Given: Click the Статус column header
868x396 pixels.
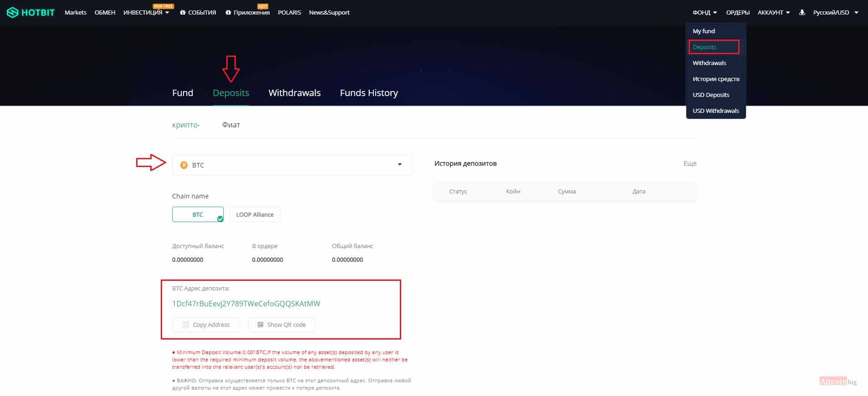Looking at the screenshot, I should [x=458, y=191].
